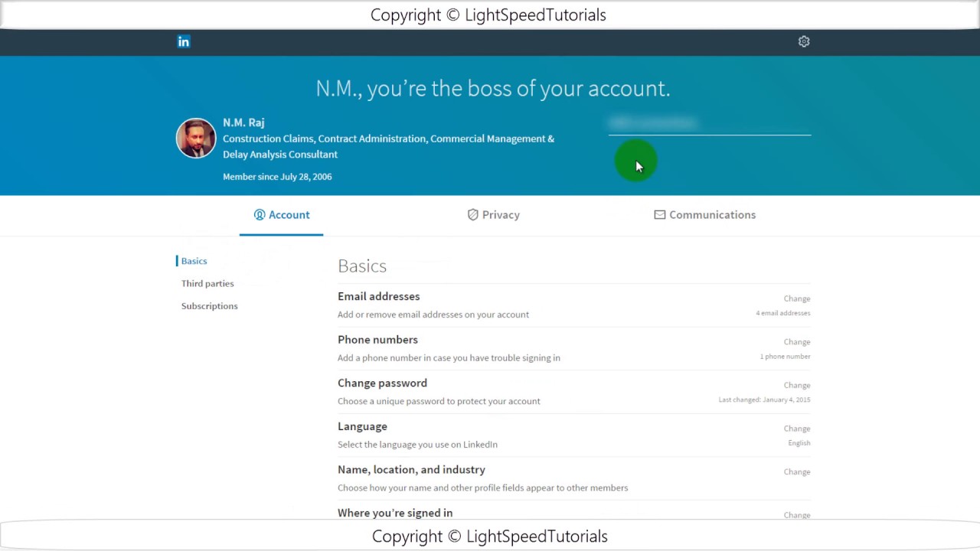
Task: Expand the Language setting row
Action: pos(574,435)
